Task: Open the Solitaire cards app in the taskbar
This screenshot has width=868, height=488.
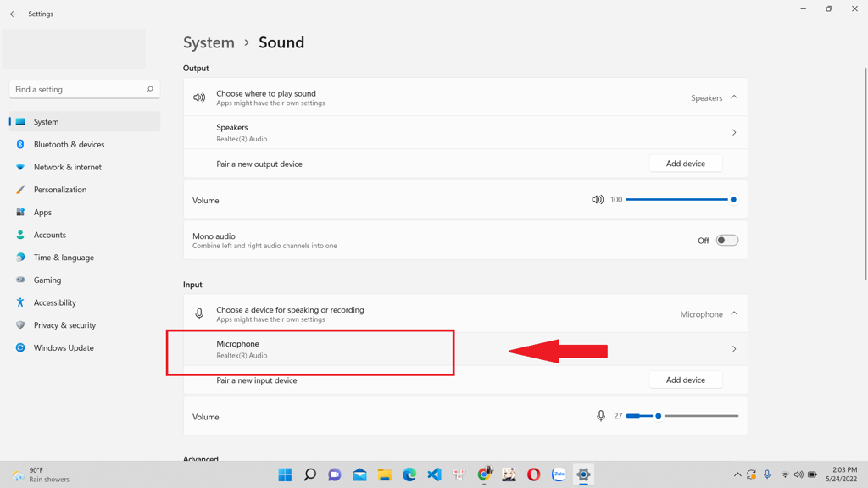Action: 459,474
